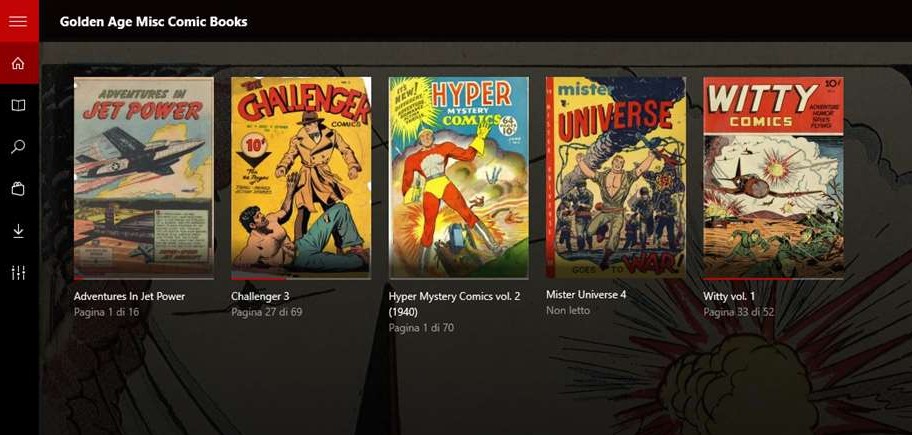Click the Hyper Mystery Comics vol. 2 title
Screen dimensions: 912x435
tap(454, 304)
